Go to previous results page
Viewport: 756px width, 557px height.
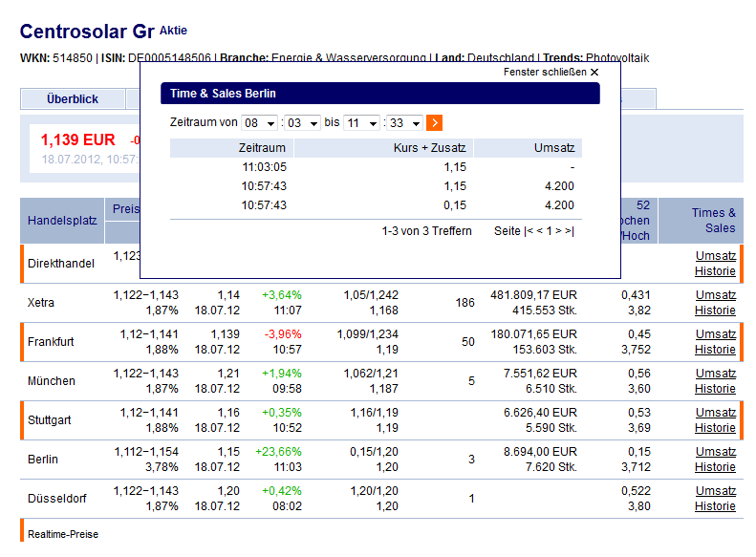click(x=541, y=231)
